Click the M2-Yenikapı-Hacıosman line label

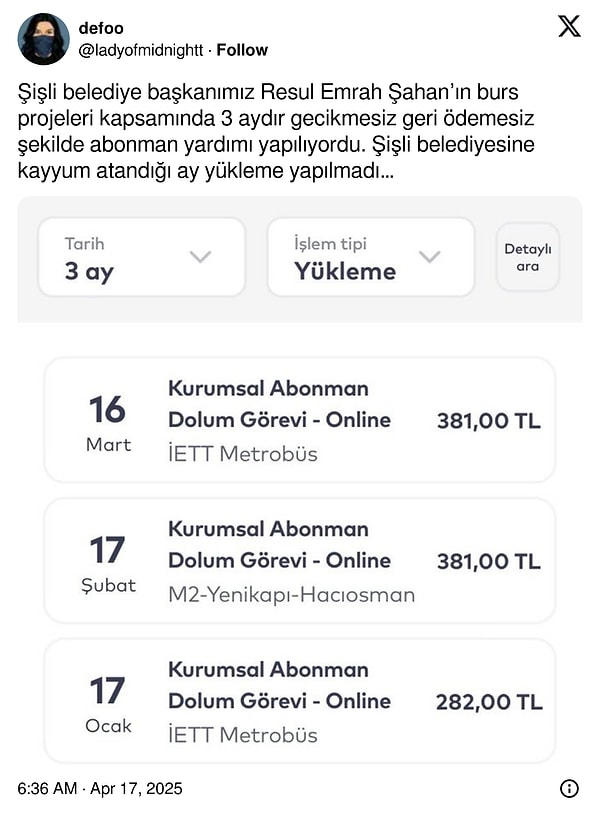tap(291, 595)
